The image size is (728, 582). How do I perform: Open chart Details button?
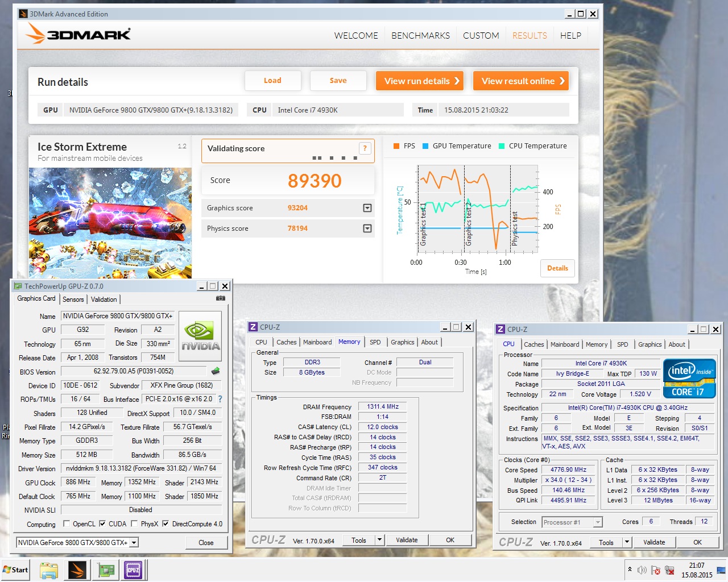click(x=557, y=268)
